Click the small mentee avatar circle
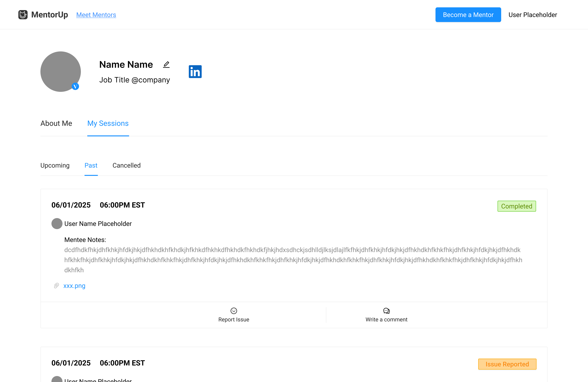 pyautogui.click(x=57, y=223)
